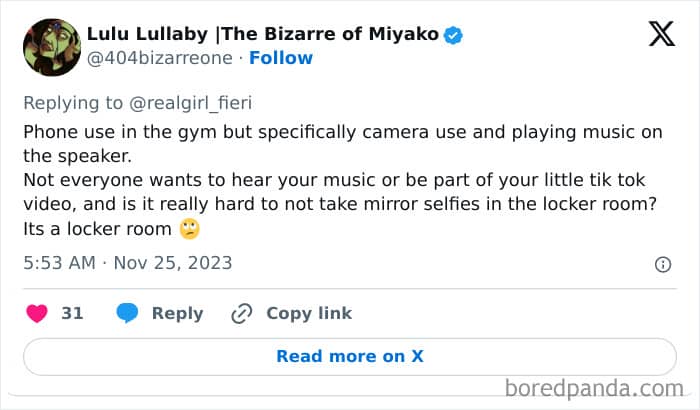This screenshot has width=700, height=410.
Task: Click the 31 likes count
Action: point(72,313)
